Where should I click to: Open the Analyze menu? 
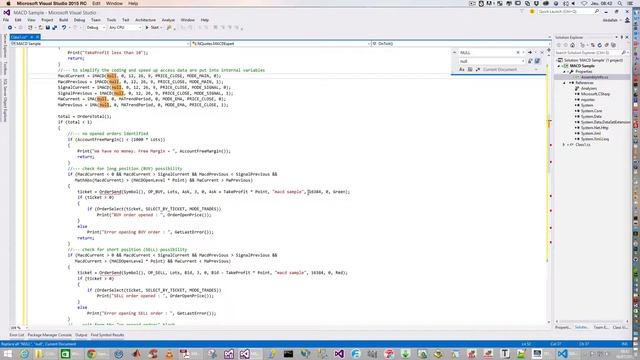[168, 20]
